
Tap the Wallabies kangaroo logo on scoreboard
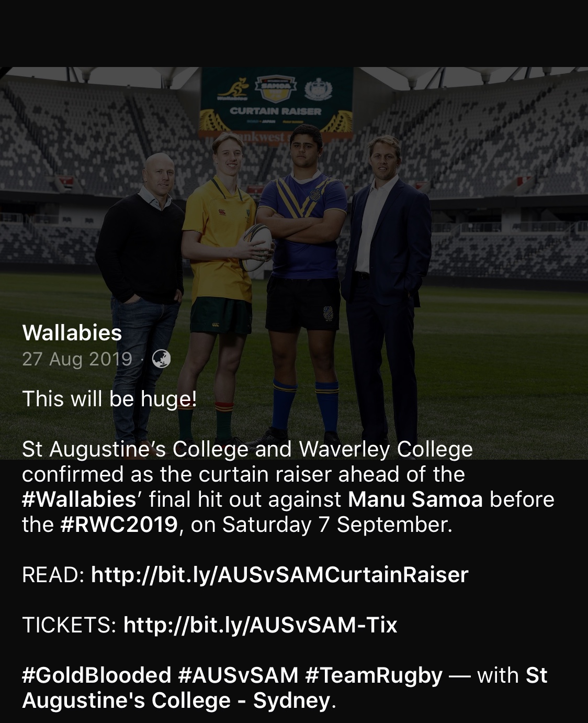point(234,89)
